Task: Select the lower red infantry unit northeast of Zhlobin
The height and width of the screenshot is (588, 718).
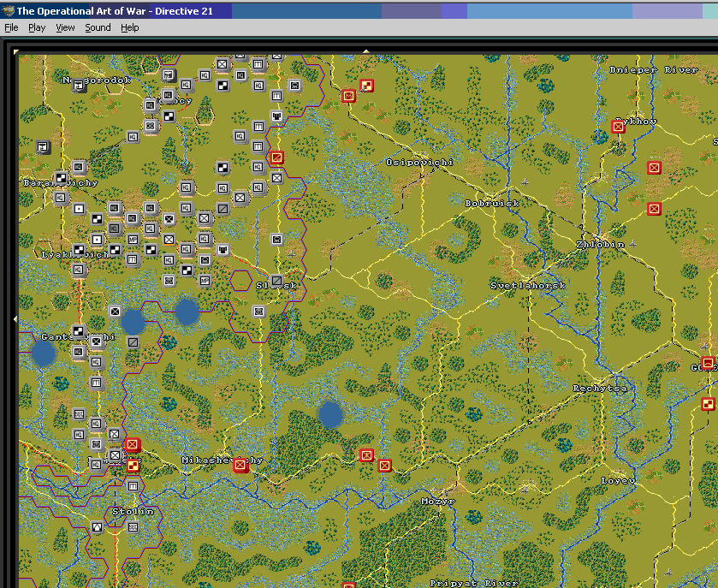Action: pyautogui.click(x=654, y=209)
